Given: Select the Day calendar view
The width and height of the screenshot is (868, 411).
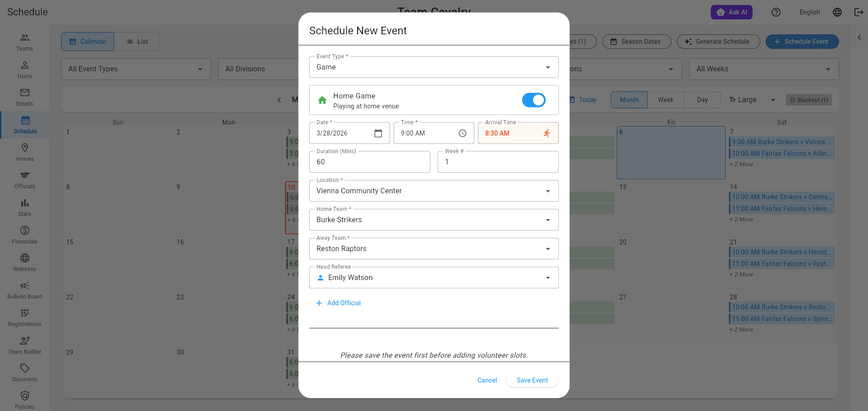Looking at the screenshot, I should pos(702,100).
